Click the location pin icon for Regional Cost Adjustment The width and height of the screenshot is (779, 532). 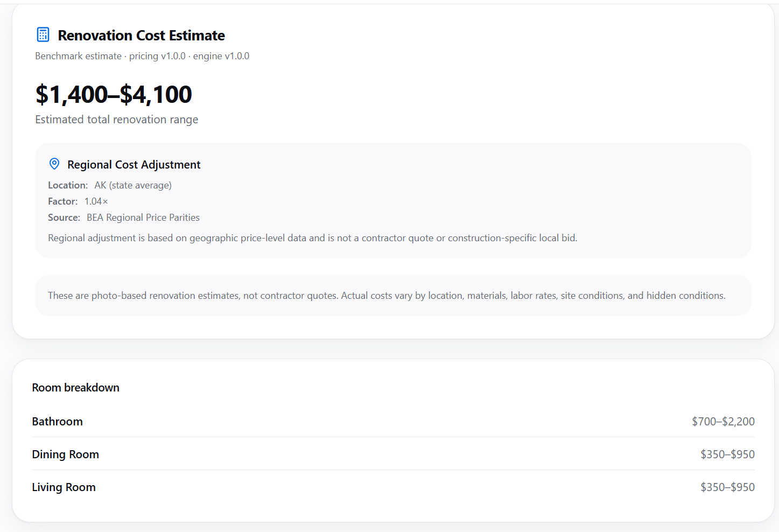pyautogui.click(x=54, y=164)
